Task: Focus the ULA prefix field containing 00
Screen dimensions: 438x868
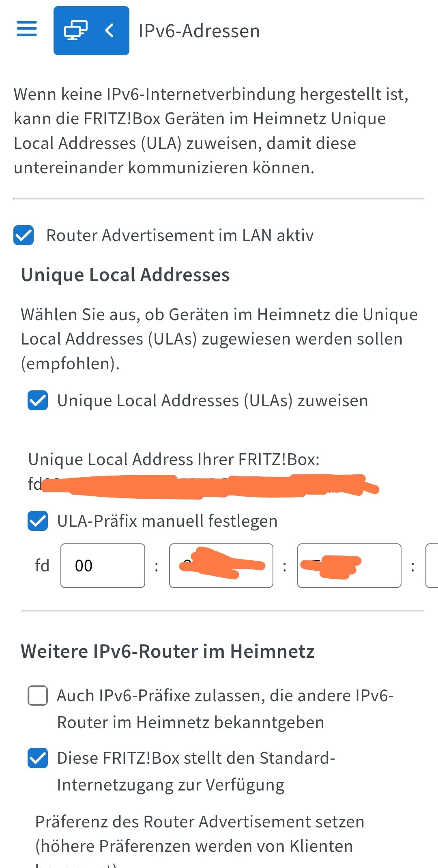Action: (103, 566)
